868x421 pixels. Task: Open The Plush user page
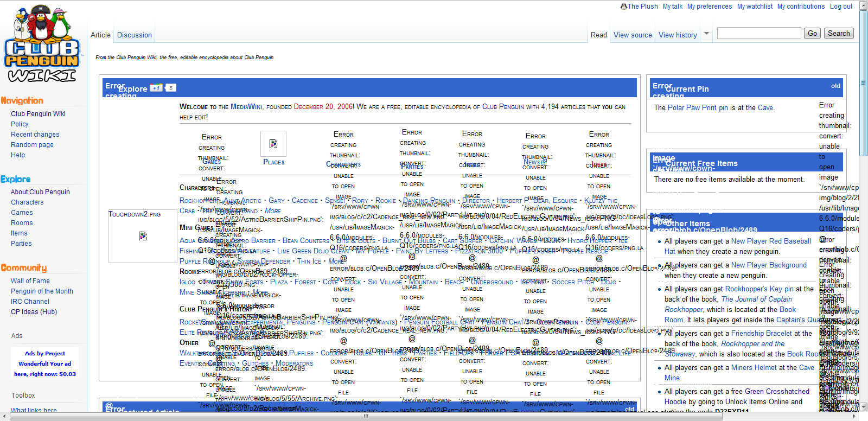click(x=642, y=7)
